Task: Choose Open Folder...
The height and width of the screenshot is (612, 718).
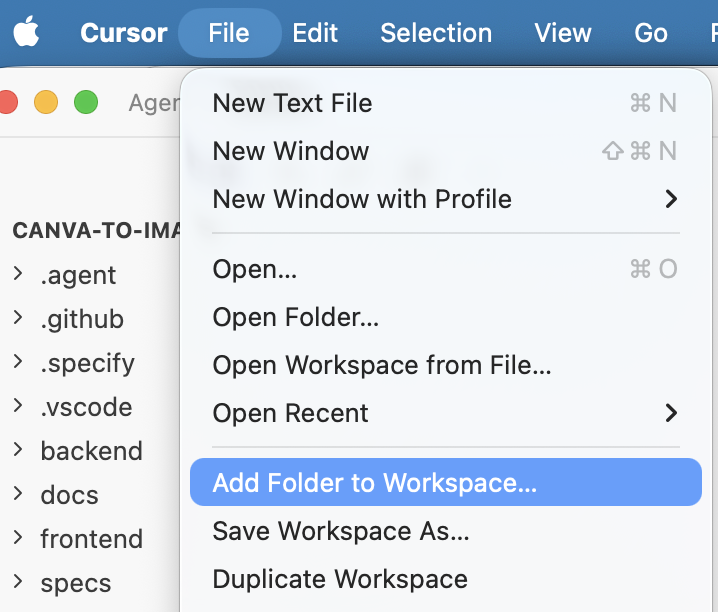Action: pos(446,317)
